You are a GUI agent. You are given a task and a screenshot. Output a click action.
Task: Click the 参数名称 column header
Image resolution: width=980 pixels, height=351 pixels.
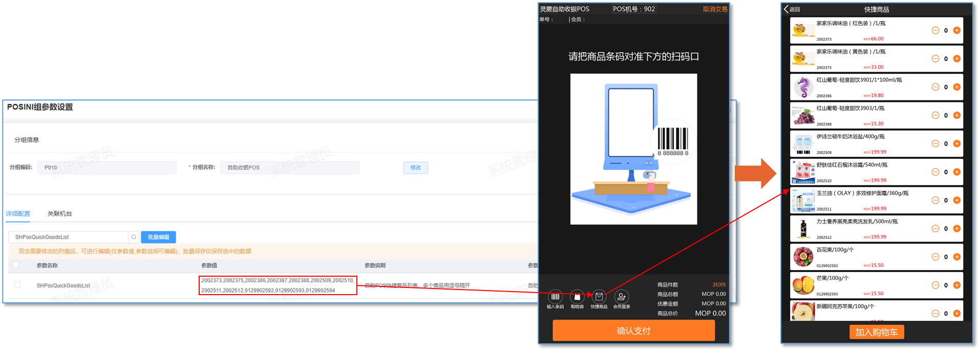click(x=47, y=265)
